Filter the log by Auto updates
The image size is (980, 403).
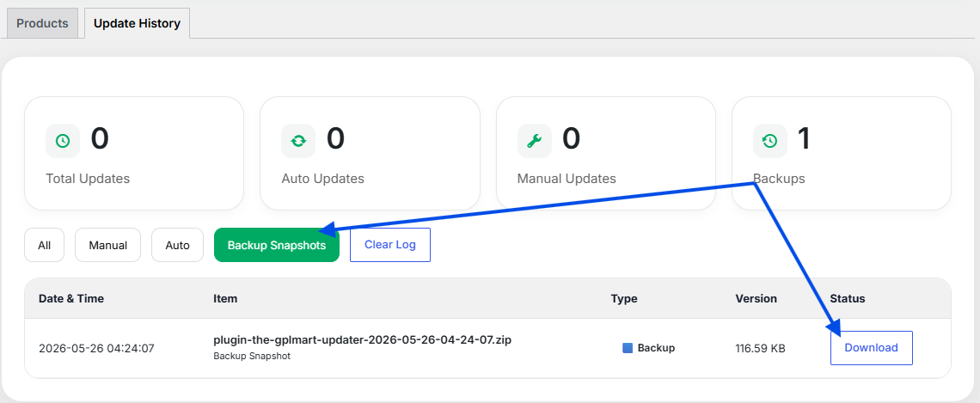pyautogui.click(x=177, y=245)
